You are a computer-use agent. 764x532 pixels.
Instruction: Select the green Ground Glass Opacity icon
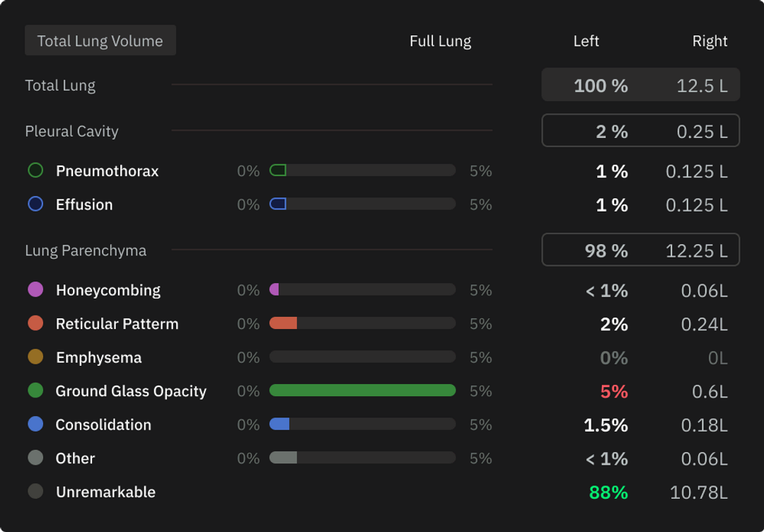tap(37, 391)
